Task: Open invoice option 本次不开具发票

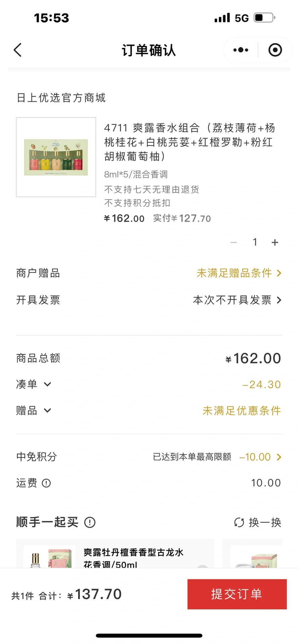Action: [237, 300]
